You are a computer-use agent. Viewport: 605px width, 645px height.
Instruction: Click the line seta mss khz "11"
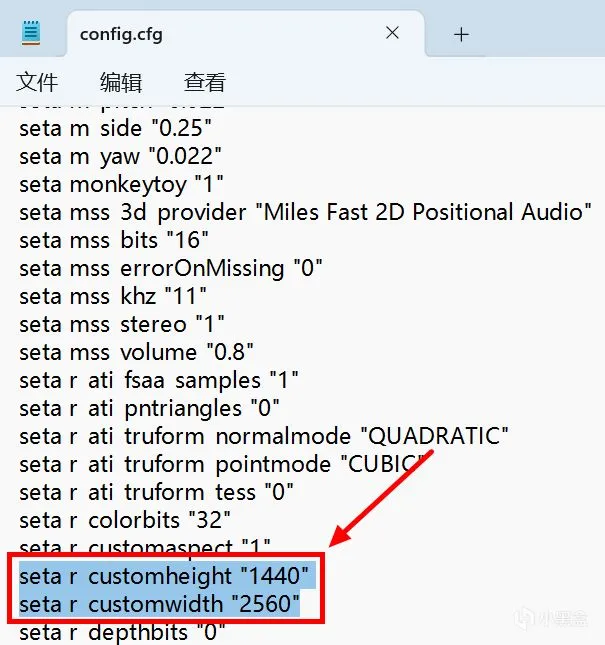(113, 296)
